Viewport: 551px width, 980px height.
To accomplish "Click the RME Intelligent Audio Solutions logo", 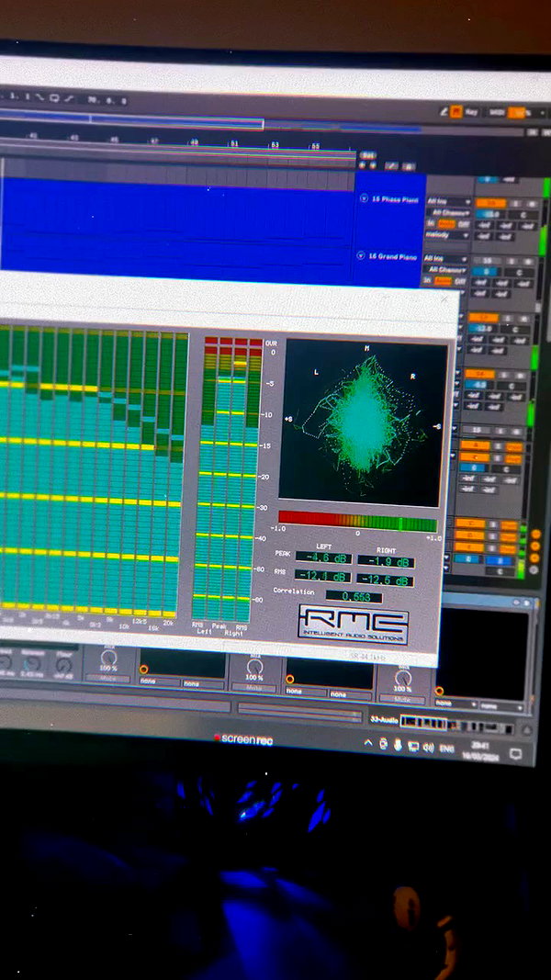I will 353,624.
